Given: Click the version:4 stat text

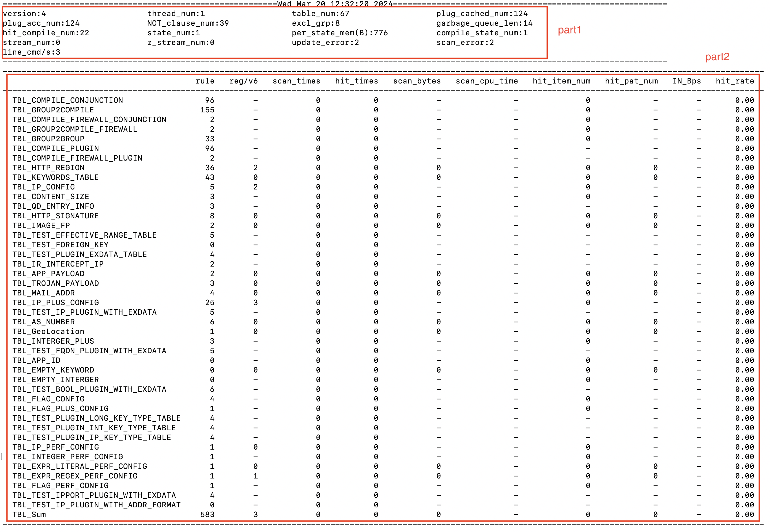Looking at the screenshot, I should [24, 14].
